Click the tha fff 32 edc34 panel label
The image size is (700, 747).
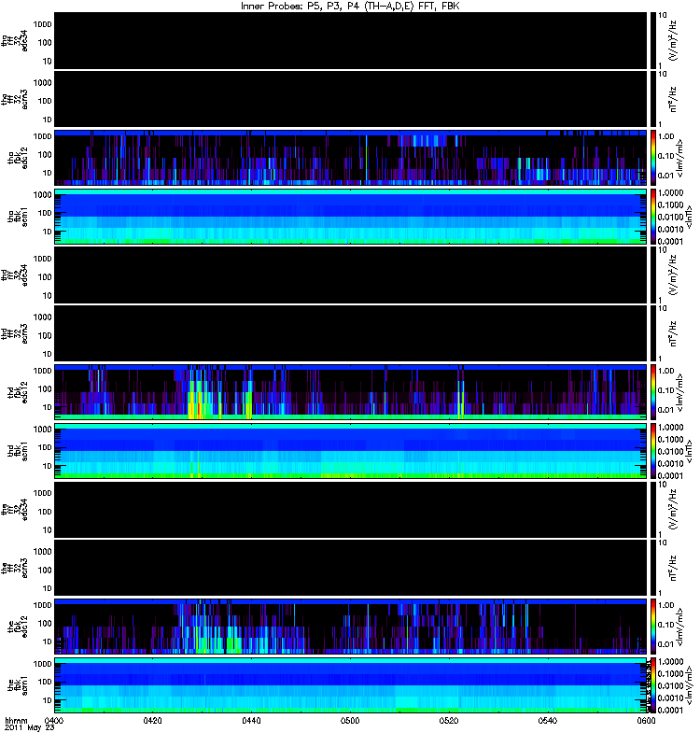tap(15, 41)
